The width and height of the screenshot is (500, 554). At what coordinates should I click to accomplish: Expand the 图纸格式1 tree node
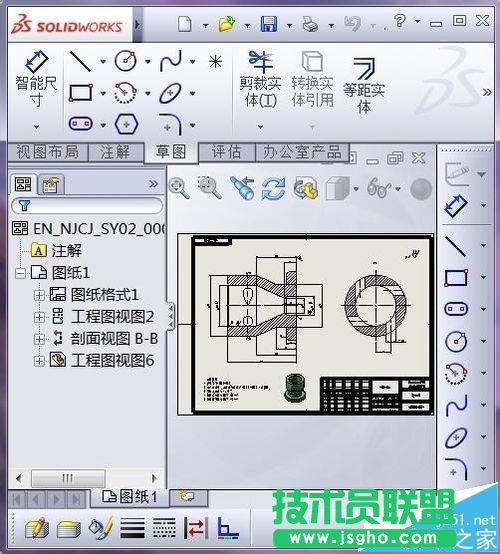[x=39, y=295]
